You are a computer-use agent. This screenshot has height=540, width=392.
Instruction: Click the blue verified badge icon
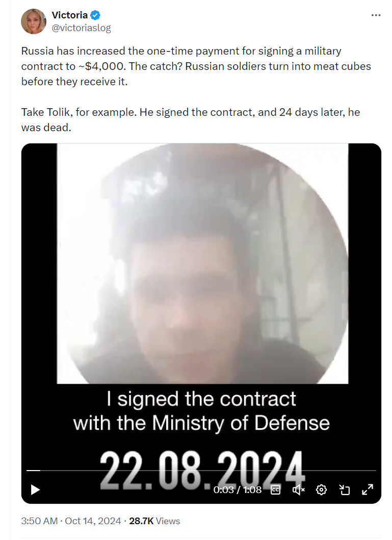click(x=95, y=15)
